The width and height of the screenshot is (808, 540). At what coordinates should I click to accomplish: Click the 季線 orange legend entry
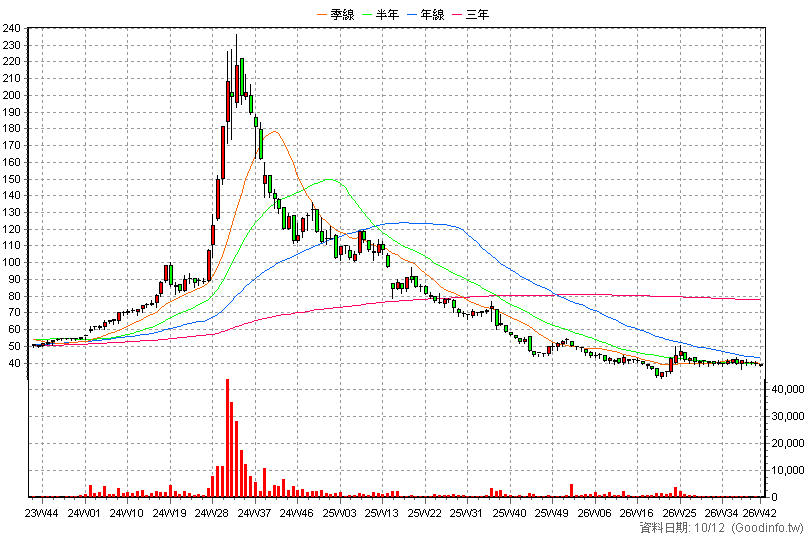point(336,14)
